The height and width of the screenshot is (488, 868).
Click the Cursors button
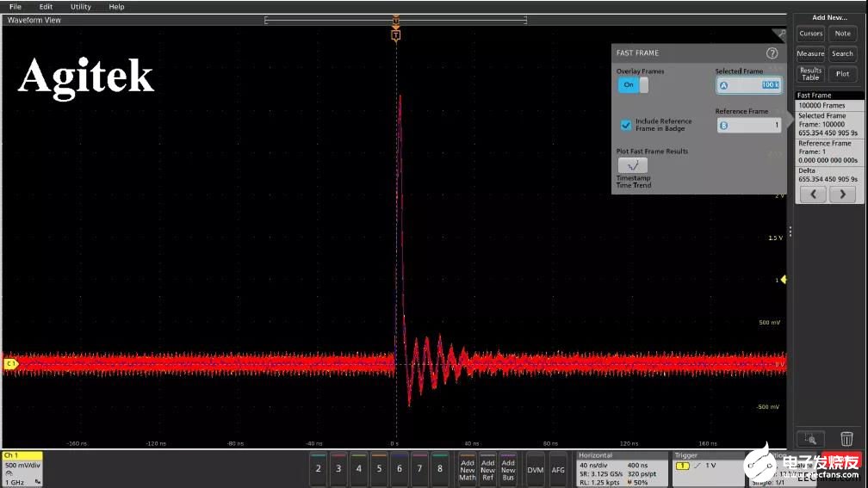(810, 34)
